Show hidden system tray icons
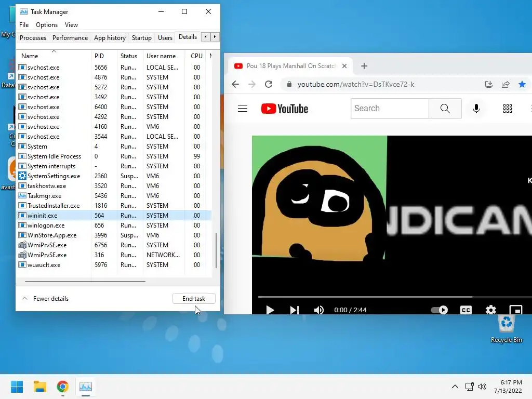 (x=455, y=387)
